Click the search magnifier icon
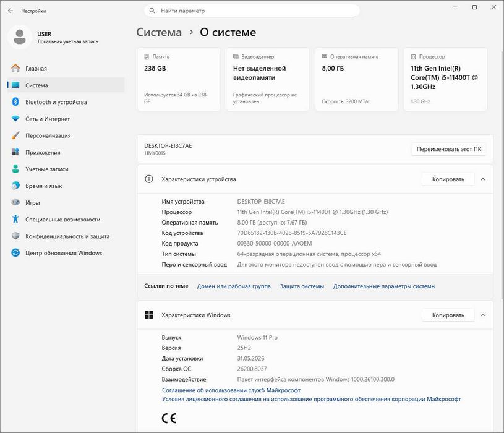The width and height of the screenshot is (504, 433). point(152,11)
